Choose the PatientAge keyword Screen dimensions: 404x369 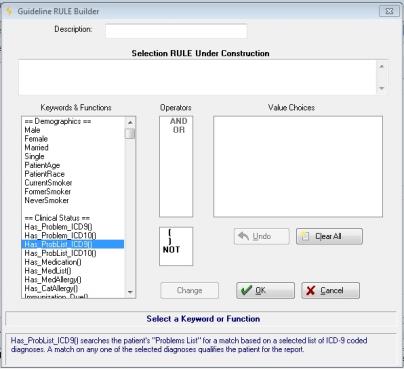tap(42, 165)
